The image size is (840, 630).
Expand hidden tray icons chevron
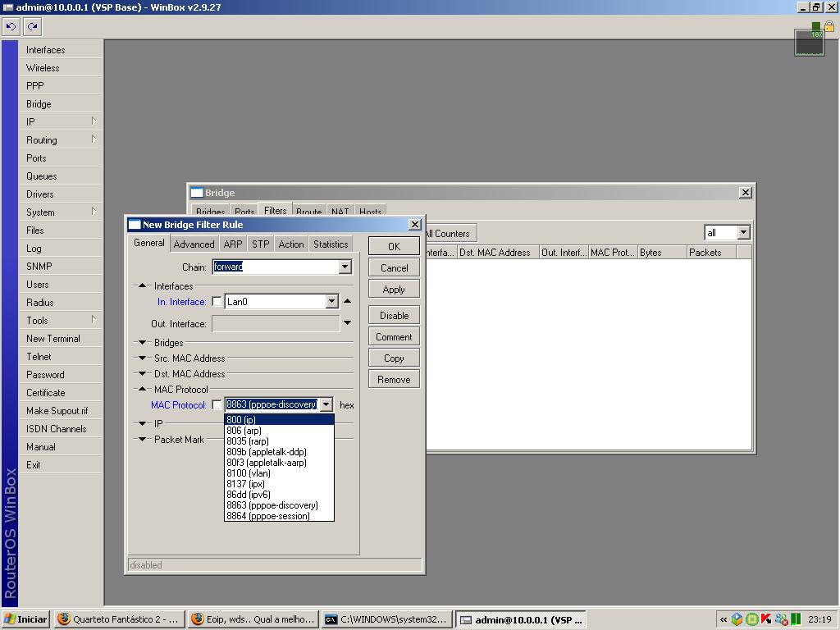724,620
